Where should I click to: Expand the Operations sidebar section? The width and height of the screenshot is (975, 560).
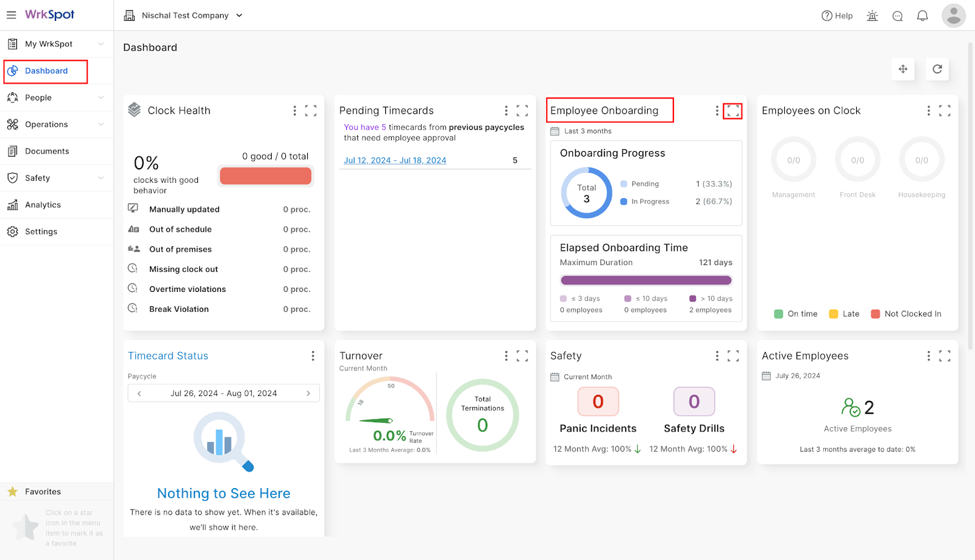point(47,124)
